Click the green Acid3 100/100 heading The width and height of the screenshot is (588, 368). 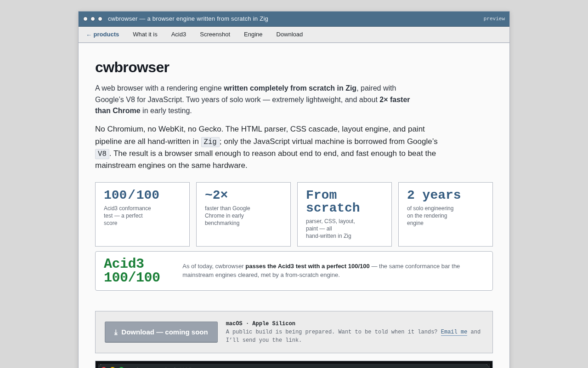coord(132,271)
